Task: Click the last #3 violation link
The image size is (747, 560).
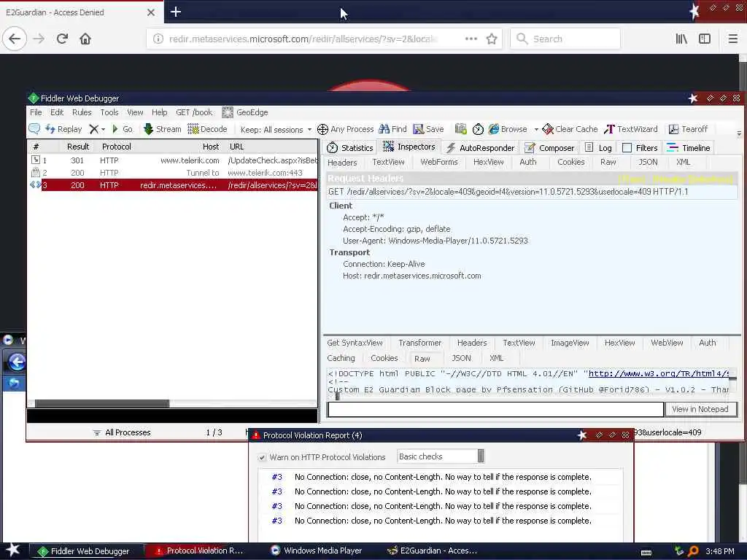Action: tap(276, 521)
